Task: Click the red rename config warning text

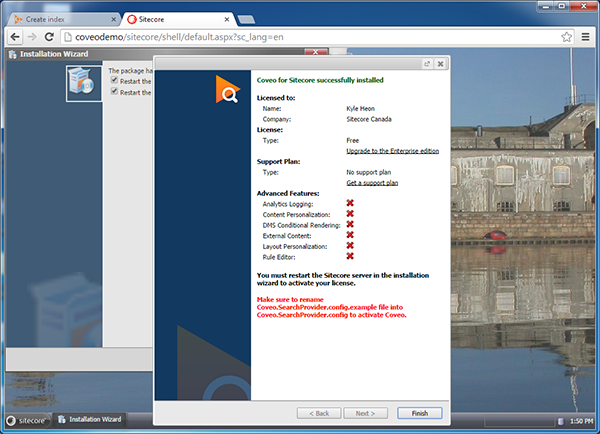Action: click(331, 307)
